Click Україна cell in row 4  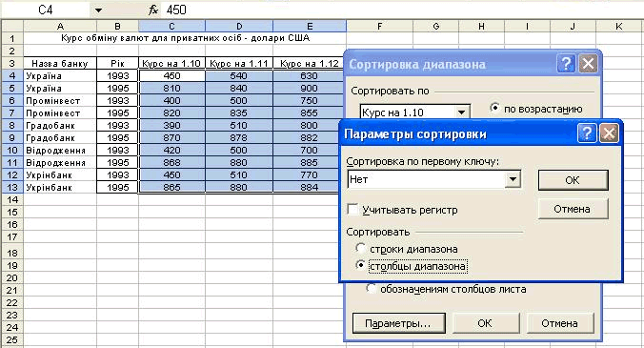(x=60, y=76)
